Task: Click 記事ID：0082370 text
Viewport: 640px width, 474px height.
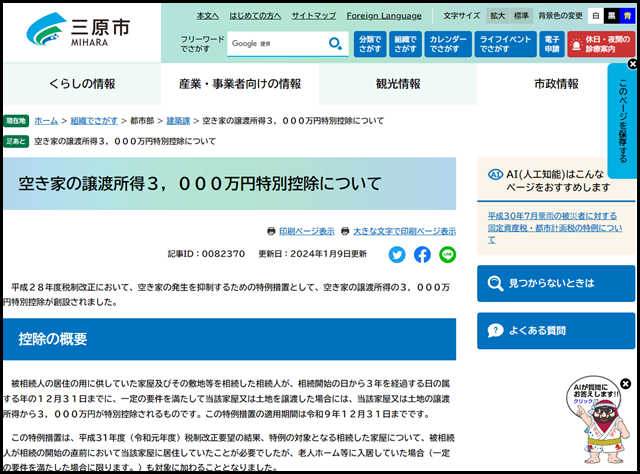Action: pos(206,254)
